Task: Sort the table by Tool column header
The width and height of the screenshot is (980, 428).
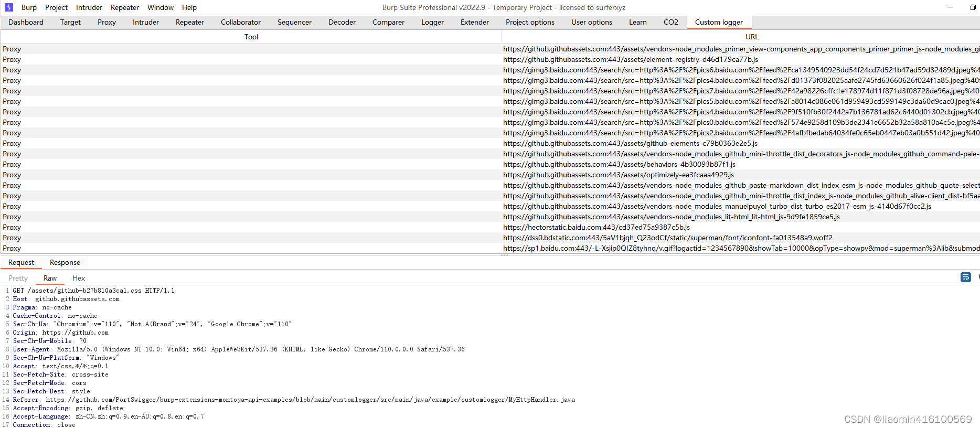Action: (x=251, y=37)
